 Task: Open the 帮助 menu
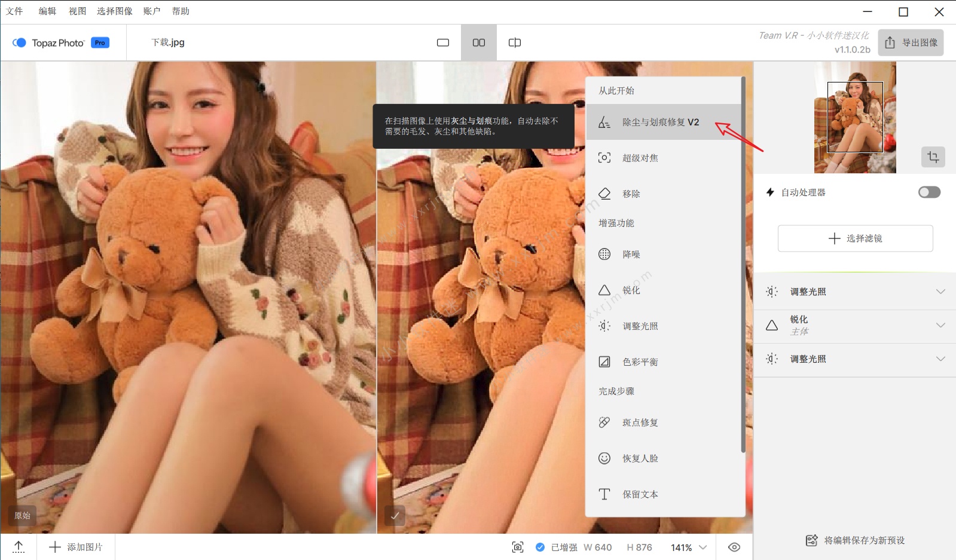pos(181,11)
